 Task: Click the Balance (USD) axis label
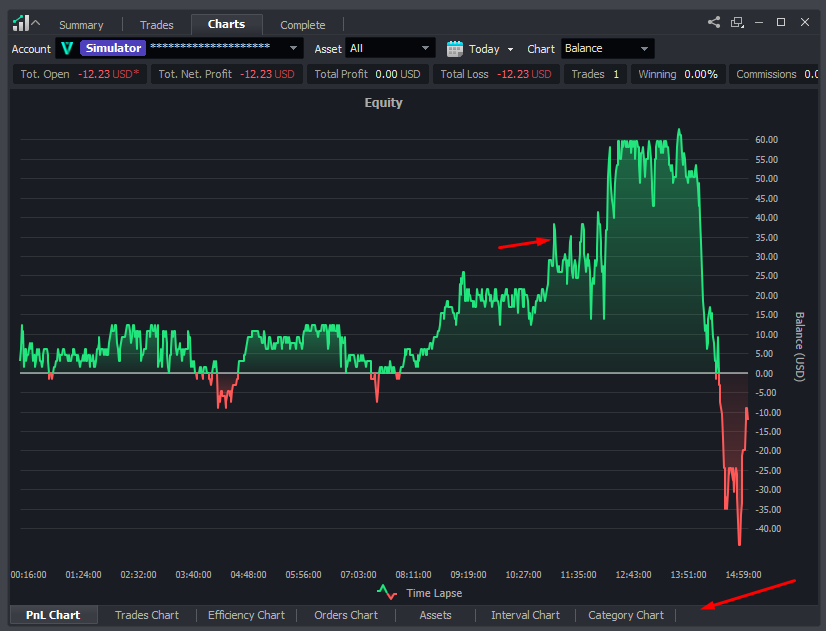coord(800,347)
